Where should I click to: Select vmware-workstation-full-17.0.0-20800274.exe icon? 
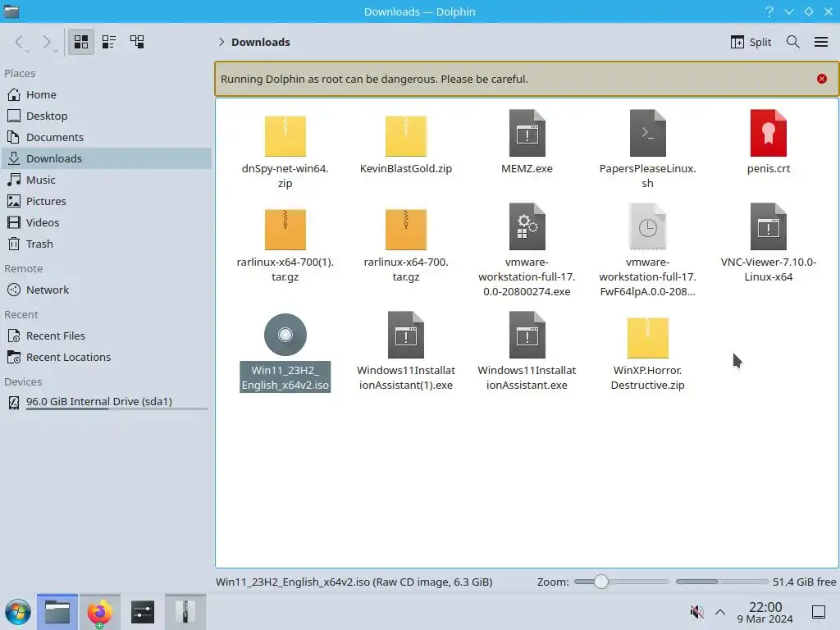click(527, 226)
